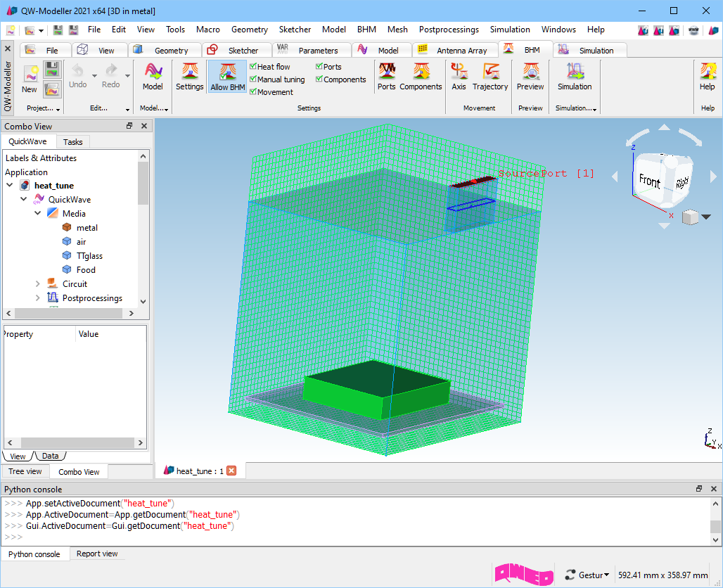Screen dimensions: 723x588
Task: Switch to the Report view tab
Action: coord(97,554)
